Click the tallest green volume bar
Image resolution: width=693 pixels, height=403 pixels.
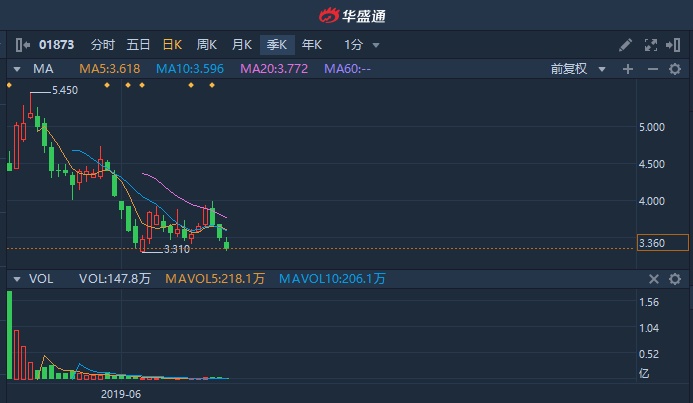coord(10,335)
